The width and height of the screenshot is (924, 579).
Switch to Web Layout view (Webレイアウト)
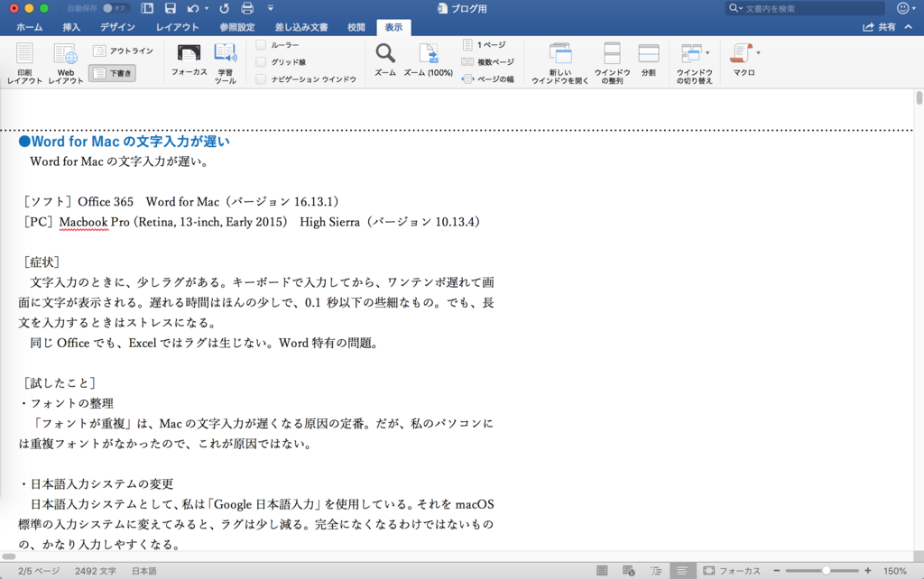point(65,63)
